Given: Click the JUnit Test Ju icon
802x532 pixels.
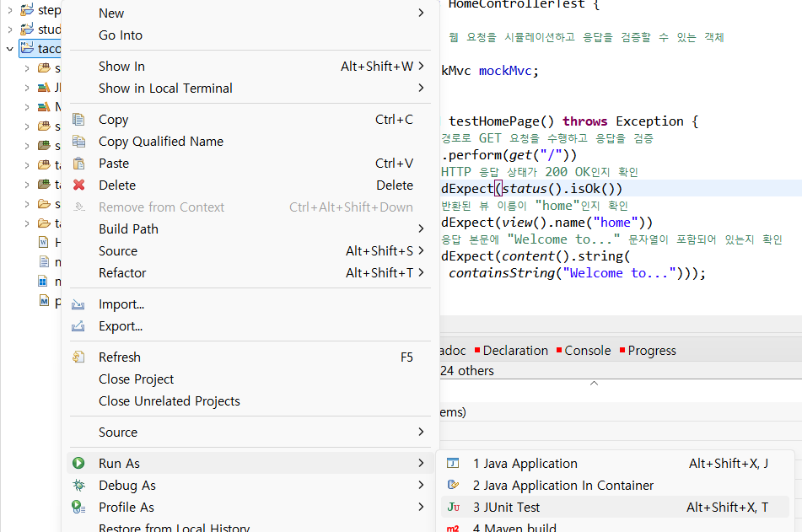Looking at the screenshot, I should point(453,507).
